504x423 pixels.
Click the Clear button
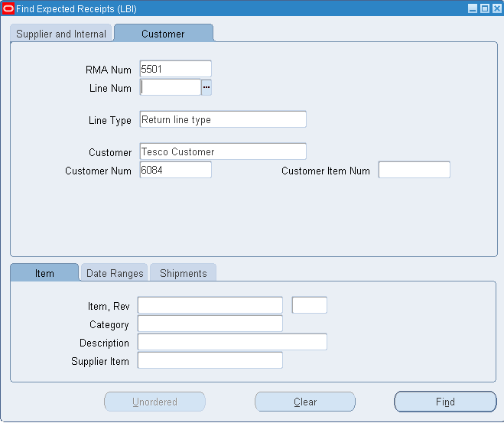coord(305,402)
